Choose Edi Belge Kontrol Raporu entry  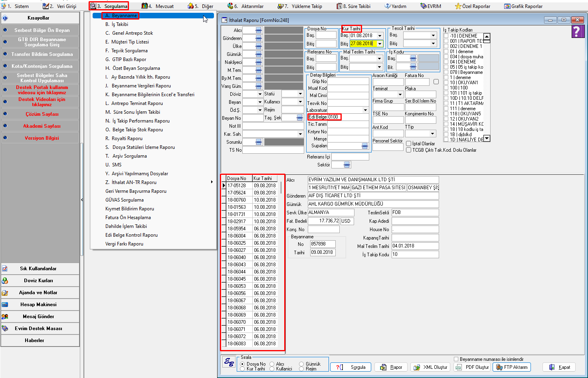153,235
